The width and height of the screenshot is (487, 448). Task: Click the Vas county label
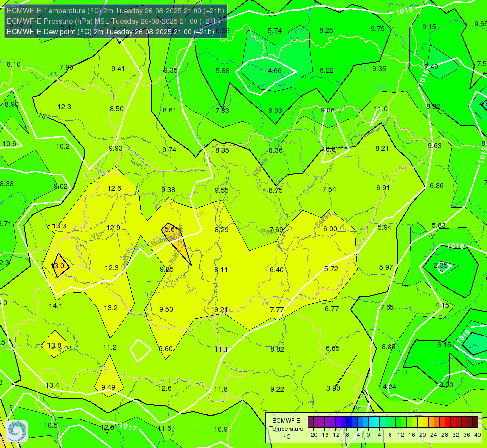click(97, 236)
